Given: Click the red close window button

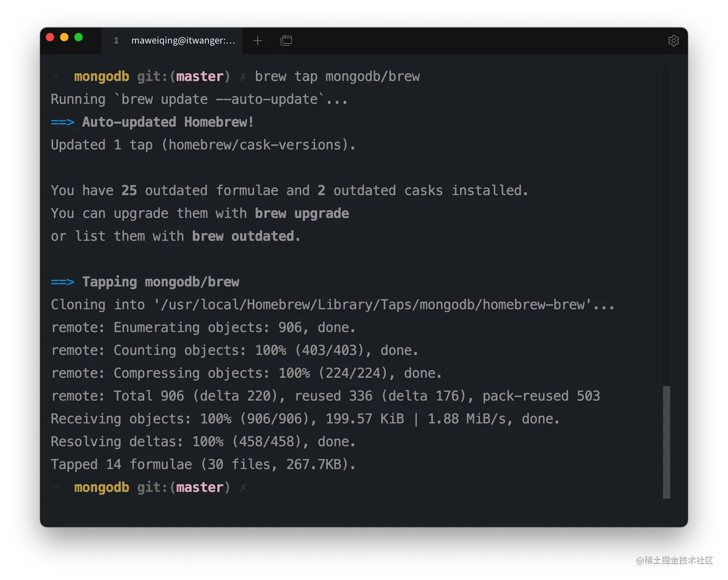Looking at the screenshot, I should 50,37.
